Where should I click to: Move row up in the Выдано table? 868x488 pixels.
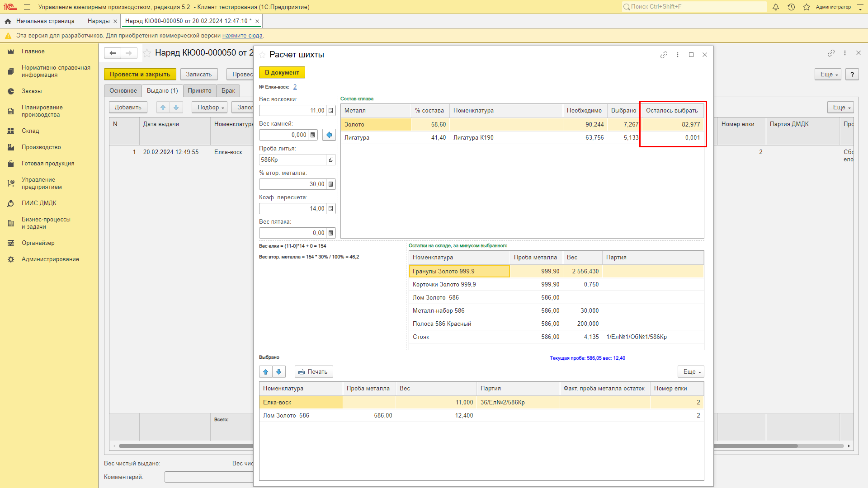point(163,108)
